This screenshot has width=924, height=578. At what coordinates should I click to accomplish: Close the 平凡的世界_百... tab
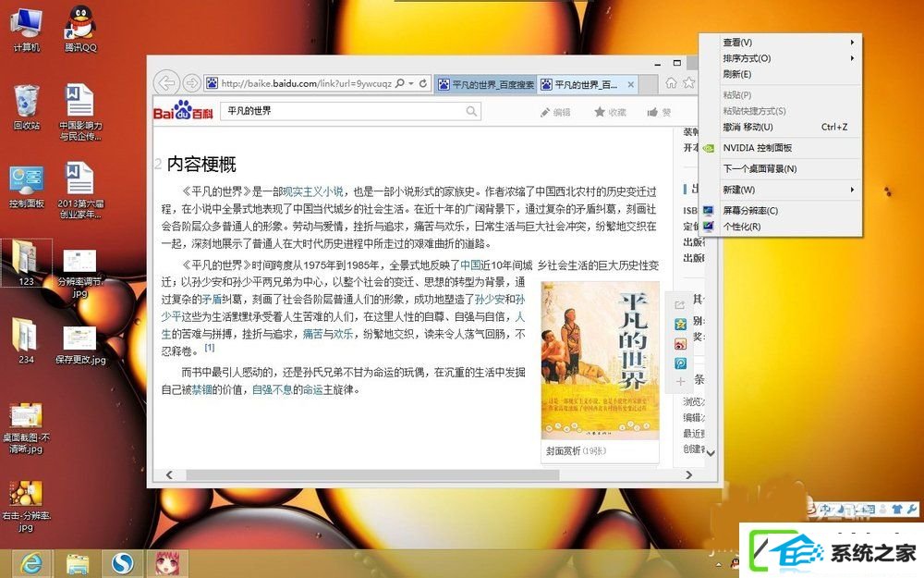click(630, 84)
